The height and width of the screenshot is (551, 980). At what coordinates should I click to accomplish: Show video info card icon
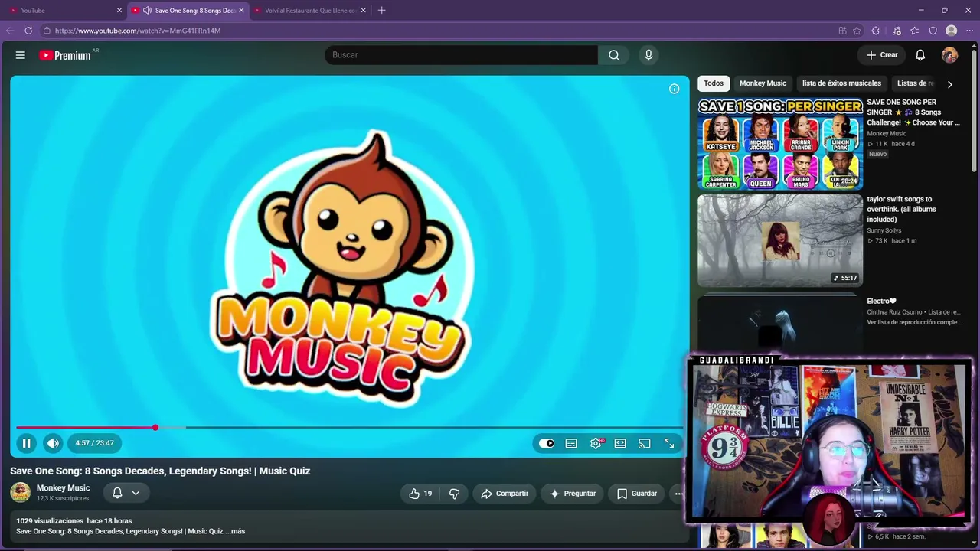tap(674, 89)
